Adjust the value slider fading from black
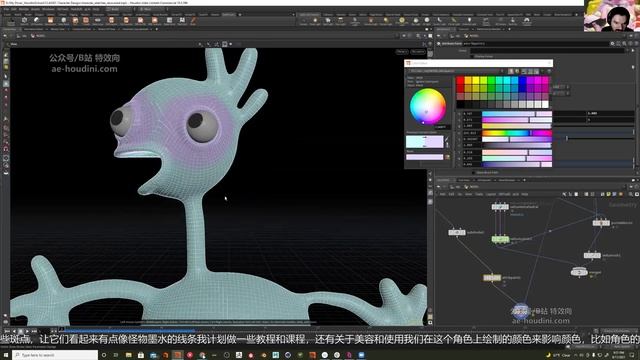The height and width of the screenshot is (360, 640). 517,145
